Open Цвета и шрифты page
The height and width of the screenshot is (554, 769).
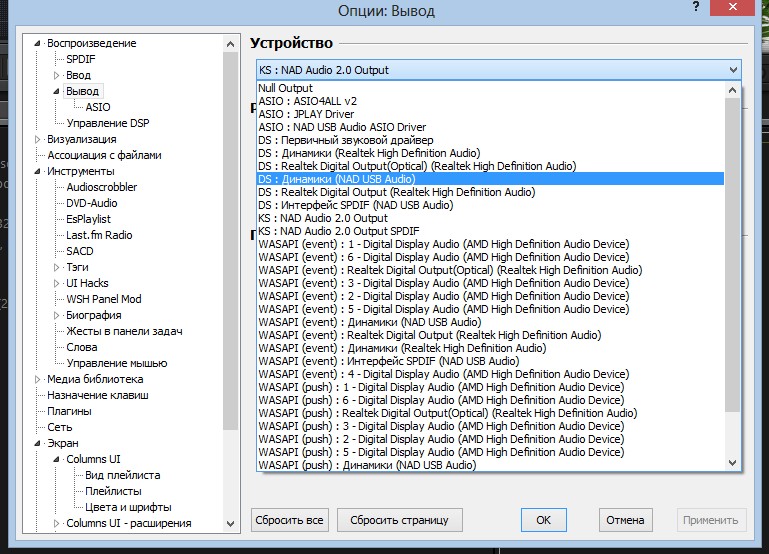pyautogui.click(x=128, y=507)
